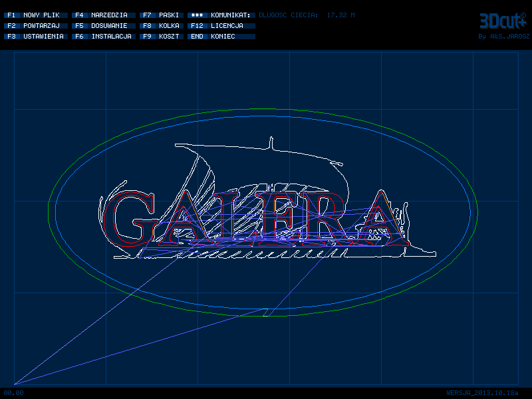Click the DLUGOSC CIECIA 17.32 M readout
The height and width of the screenshot is (399, 532).
pyautogui.click(x=307, y=15)
